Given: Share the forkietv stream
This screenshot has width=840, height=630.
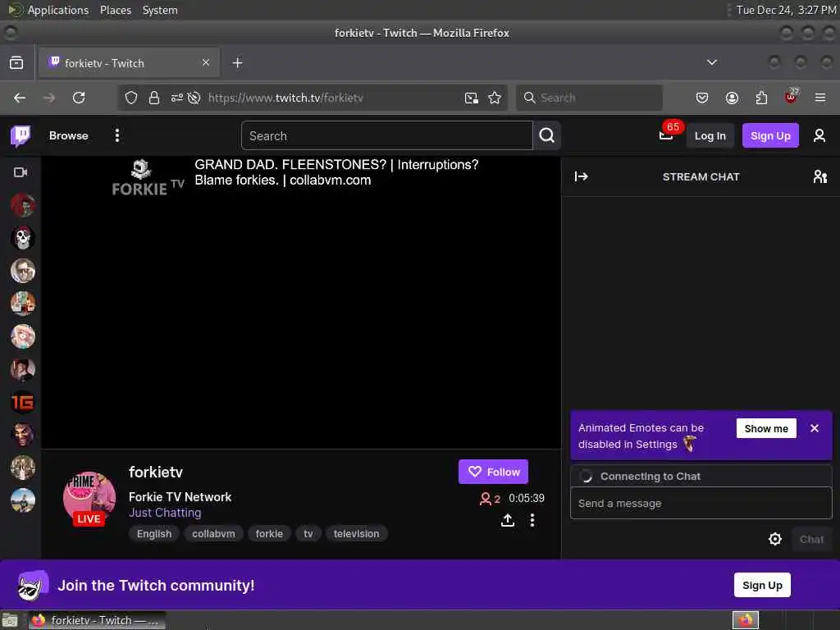Looking at the screenshot, I should [507, 520].
